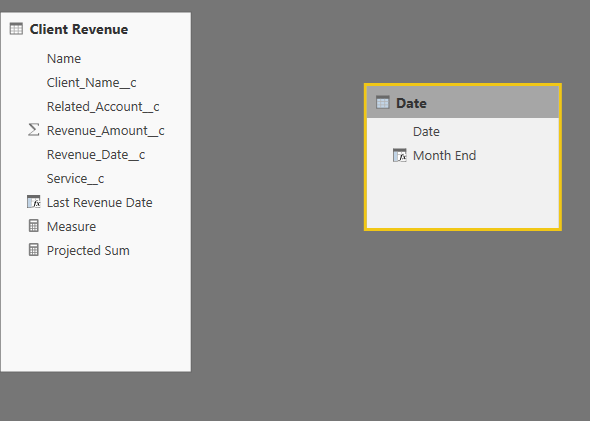
Task: Click the calculator icon beside Measure
Action: (x=33, y=226)
